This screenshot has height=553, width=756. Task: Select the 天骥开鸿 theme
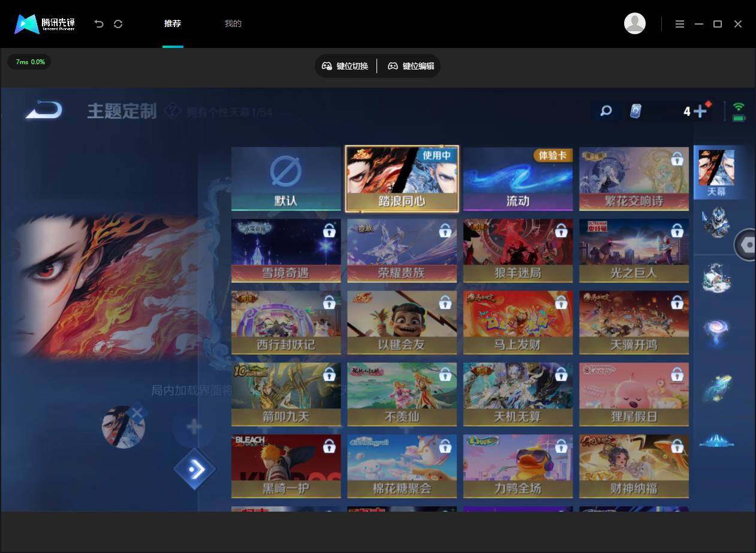pos(634,323)
